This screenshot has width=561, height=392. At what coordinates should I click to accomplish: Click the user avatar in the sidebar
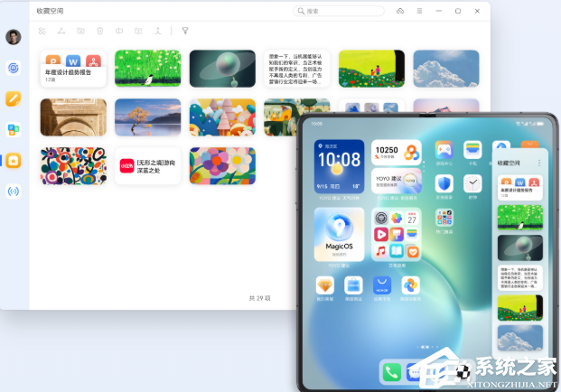pyautogui.click(x=14, y=37)
